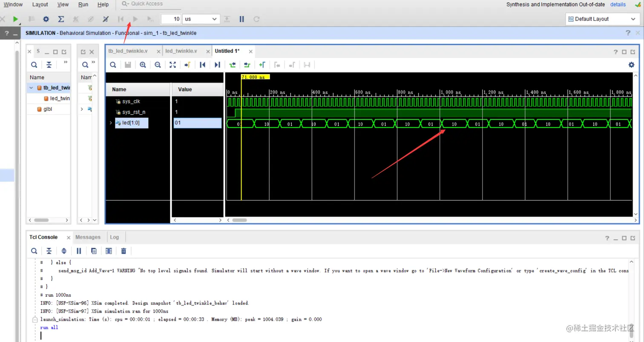Click the Relaunch Simulation circular arrow icon
Screen dimensions: 644x342
pos(256,19)
